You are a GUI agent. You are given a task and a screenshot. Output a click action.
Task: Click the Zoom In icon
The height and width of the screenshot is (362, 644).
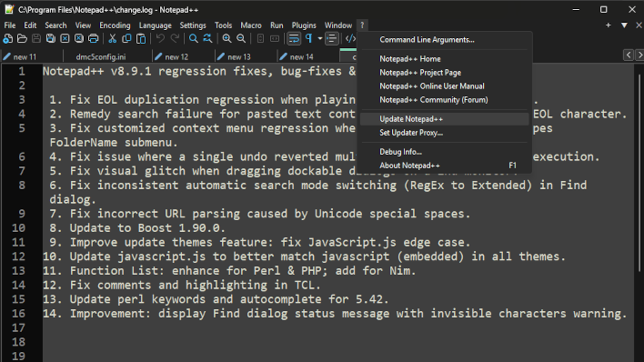point(226,38)
